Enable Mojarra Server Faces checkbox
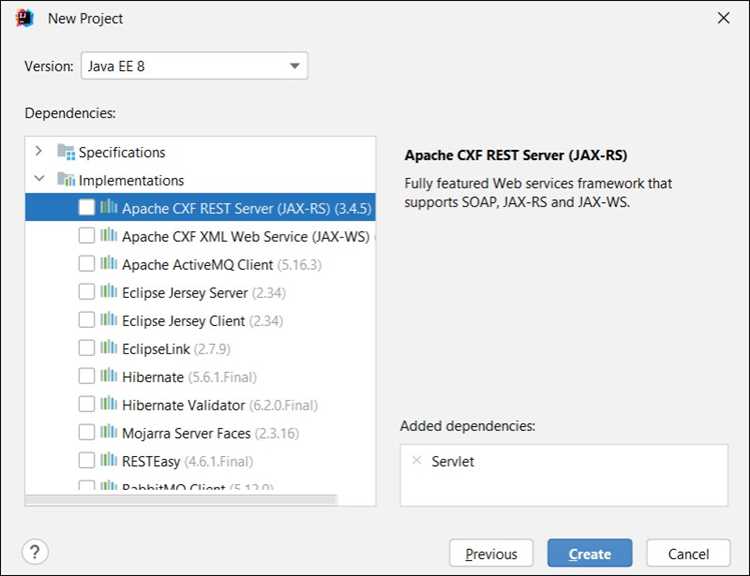 [x=87, y=432]
